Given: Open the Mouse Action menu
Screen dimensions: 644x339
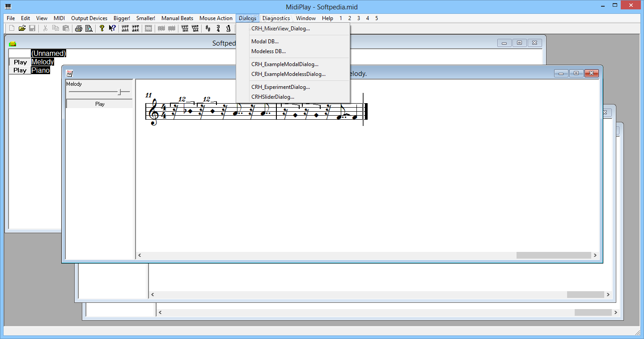Looking at the screenshot, I should coord(216,18).
